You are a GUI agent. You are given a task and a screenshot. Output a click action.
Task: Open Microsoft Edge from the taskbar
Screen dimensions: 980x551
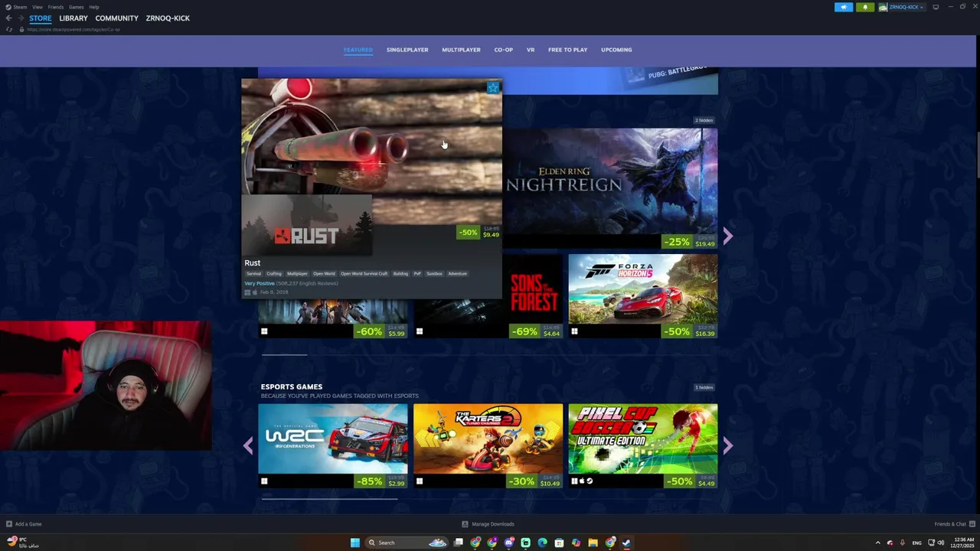tap(543, 543)
